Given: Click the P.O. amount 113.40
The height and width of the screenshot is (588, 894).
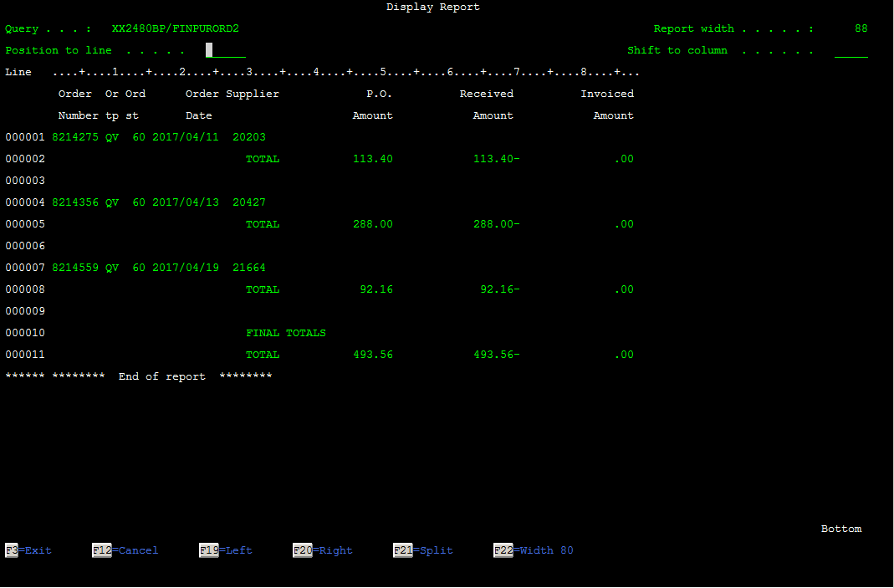Looking at the screenshot, I should (x=373, y=159).
